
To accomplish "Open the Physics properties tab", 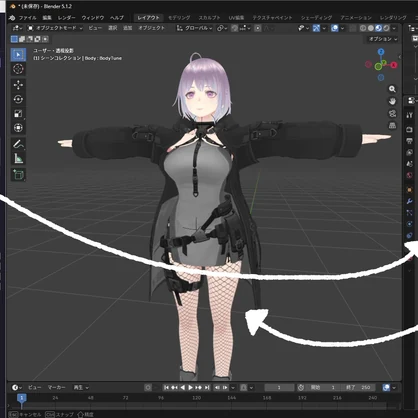I will (x=410, y=224).
